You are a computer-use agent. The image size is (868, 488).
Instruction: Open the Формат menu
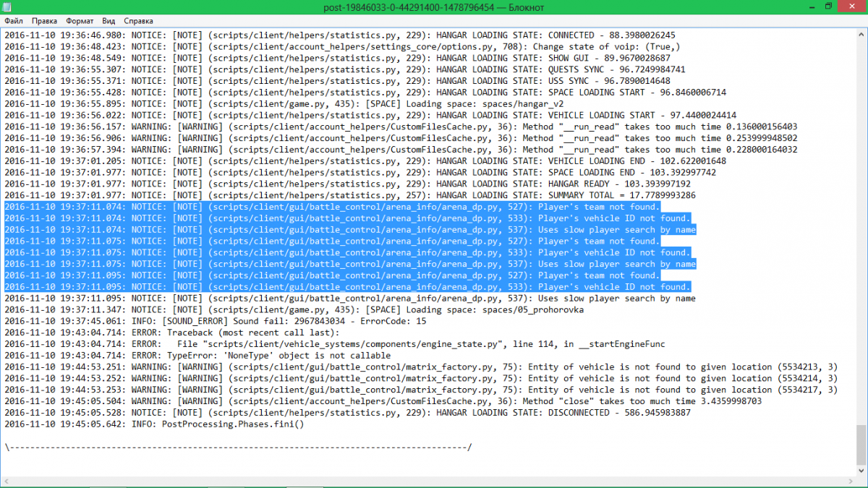click(x=80, y=22)
